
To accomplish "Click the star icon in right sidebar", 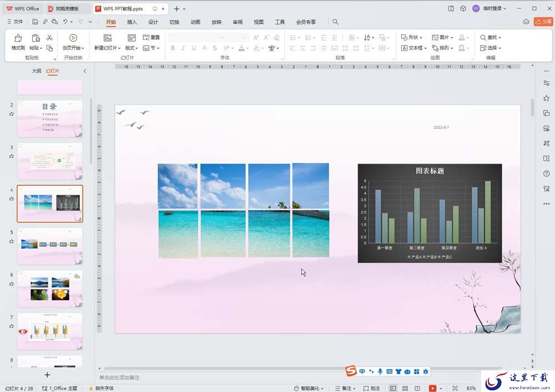I will [547, 98].
